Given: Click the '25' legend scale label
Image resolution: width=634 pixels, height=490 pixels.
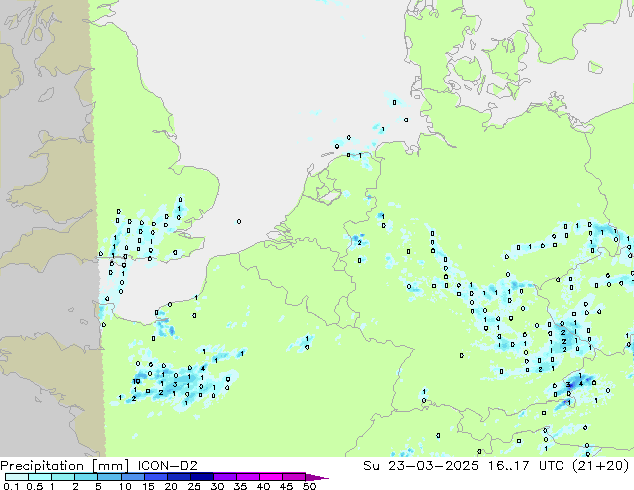Looking at the screenshot, I should [194, 486].
